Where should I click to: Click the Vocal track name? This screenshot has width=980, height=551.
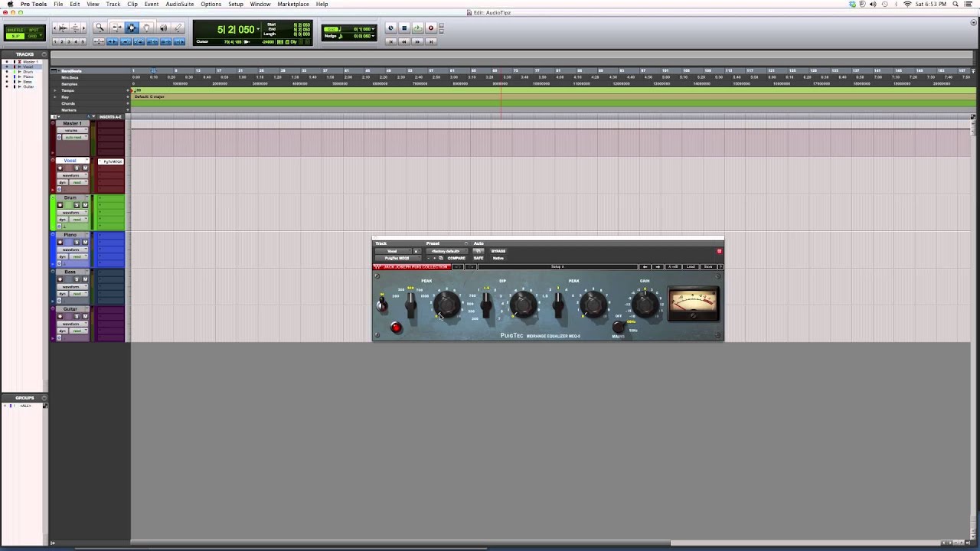coord(70,161)
